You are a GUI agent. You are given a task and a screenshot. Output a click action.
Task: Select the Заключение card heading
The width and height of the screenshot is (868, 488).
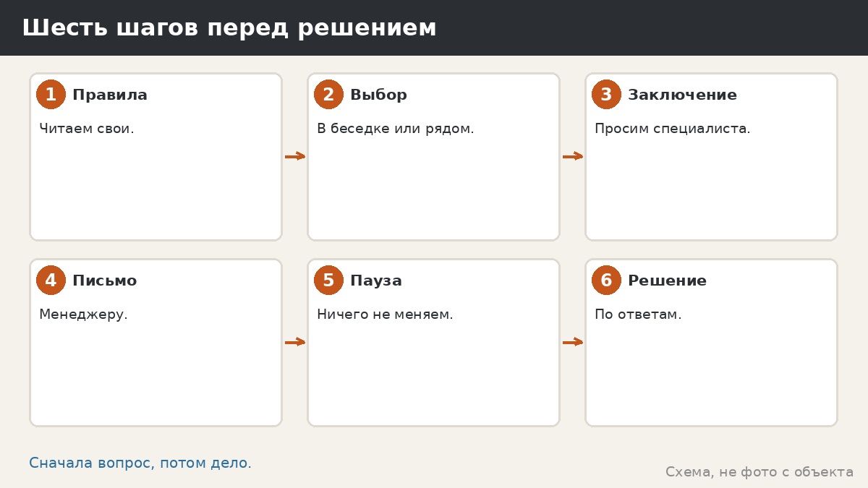click(x=682, y=95)
